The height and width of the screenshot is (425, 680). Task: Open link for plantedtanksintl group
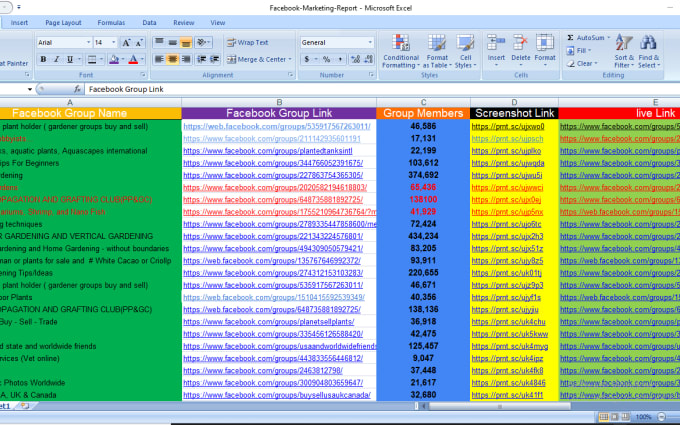pos(268,151)
